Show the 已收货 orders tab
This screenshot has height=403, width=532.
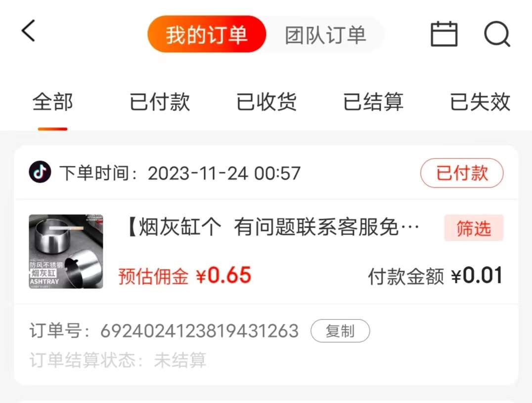click(x=266, y=102)
